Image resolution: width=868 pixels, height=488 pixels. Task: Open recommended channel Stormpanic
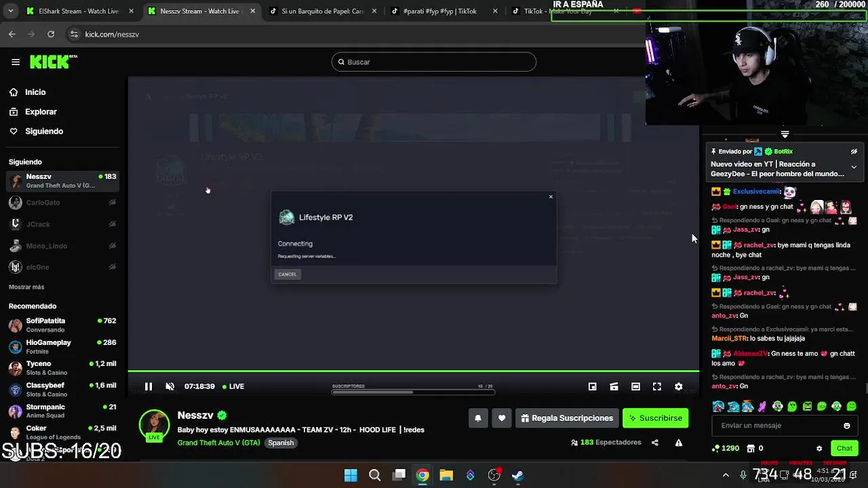tap(62, 411)
